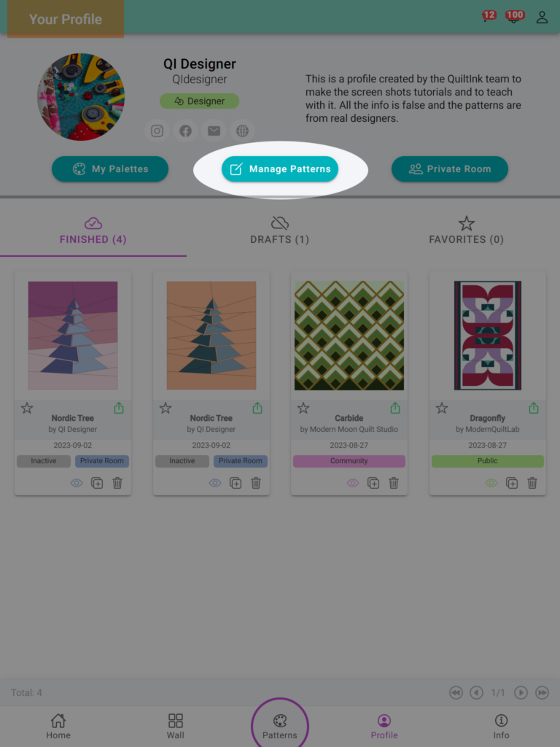Click the Public status label on Dragonfly

[488, 461]
